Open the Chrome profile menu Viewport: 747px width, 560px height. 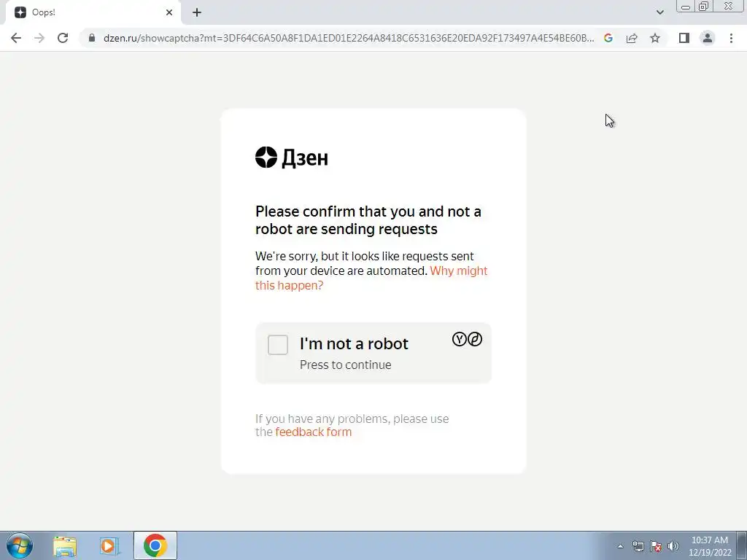708,38
